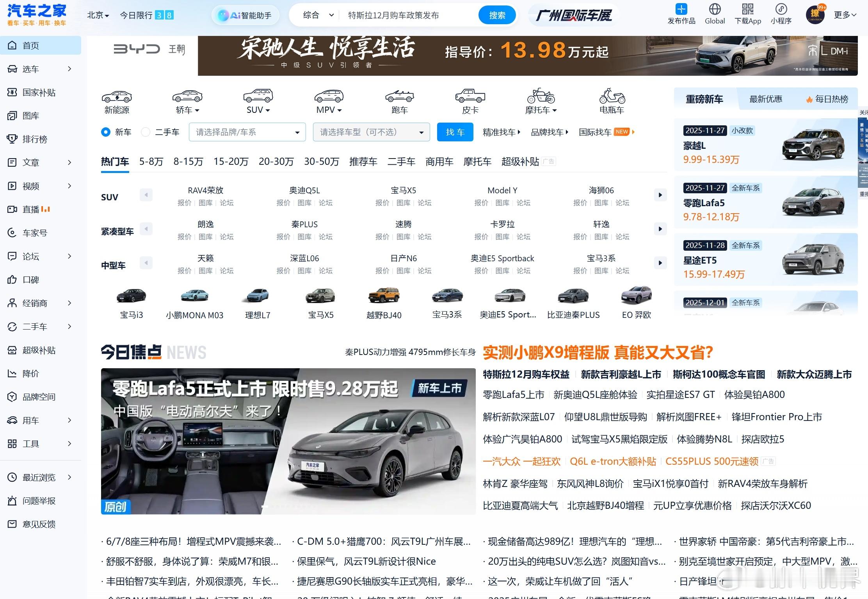This screenshot has height=599, width=868.
Task: Click the 跑车 sports car icon
Action: pos(399,96)
